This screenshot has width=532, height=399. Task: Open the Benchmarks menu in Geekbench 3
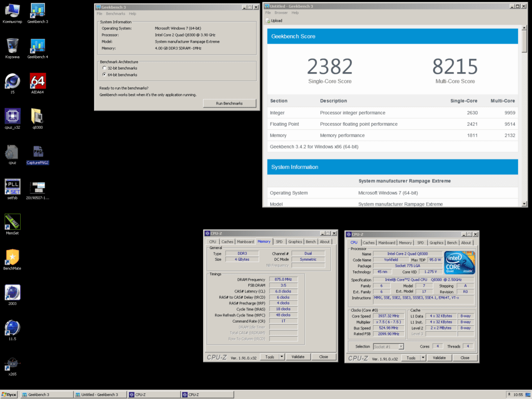pos(115,14)
